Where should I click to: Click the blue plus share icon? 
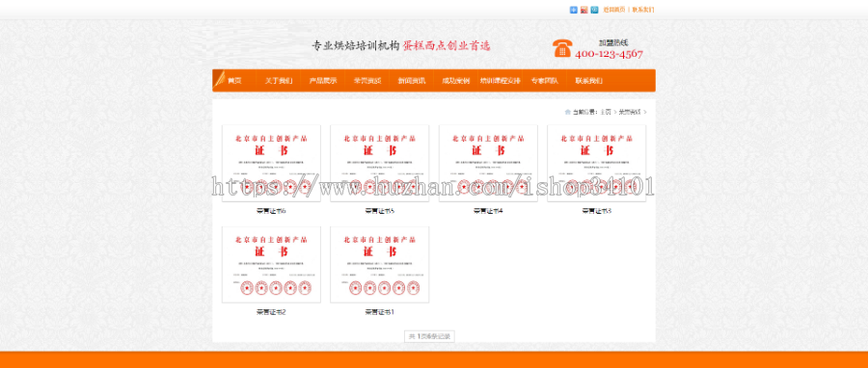574,10
